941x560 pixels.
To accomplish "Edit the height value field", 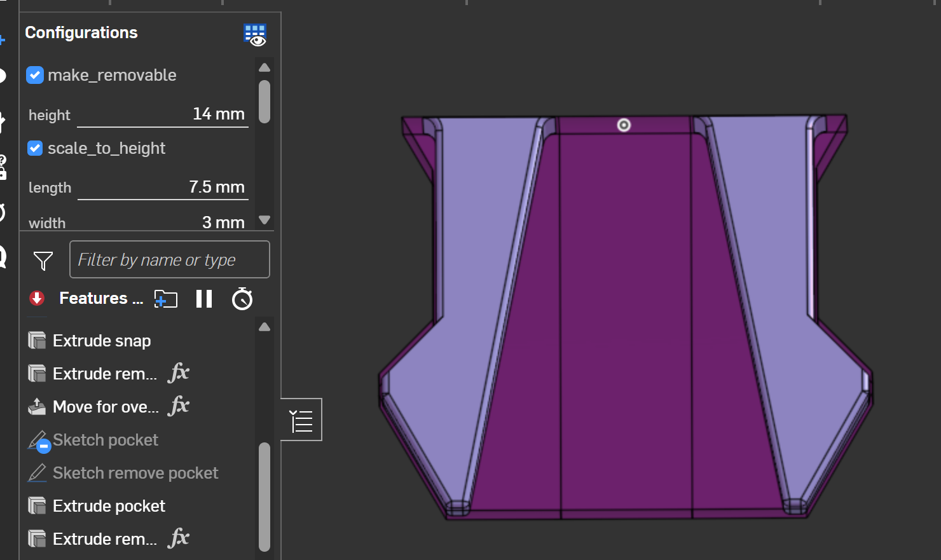I will [x=163, y=114].
